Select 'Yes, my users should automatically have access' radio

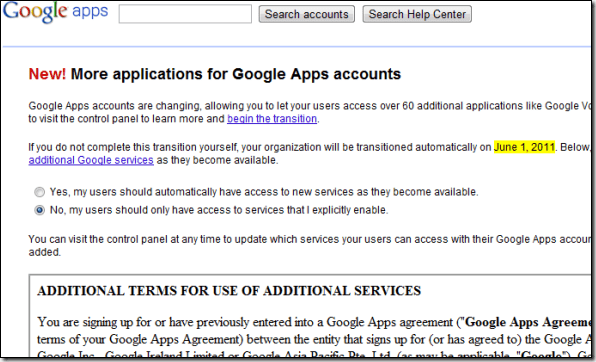pos(40,192)
